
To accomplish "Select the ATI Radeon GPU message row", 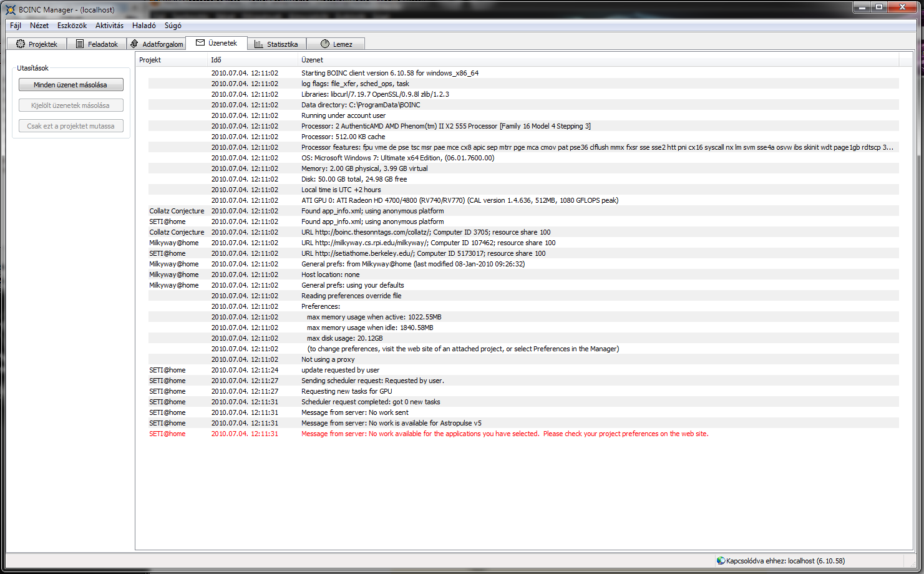I will click(523, 200).
